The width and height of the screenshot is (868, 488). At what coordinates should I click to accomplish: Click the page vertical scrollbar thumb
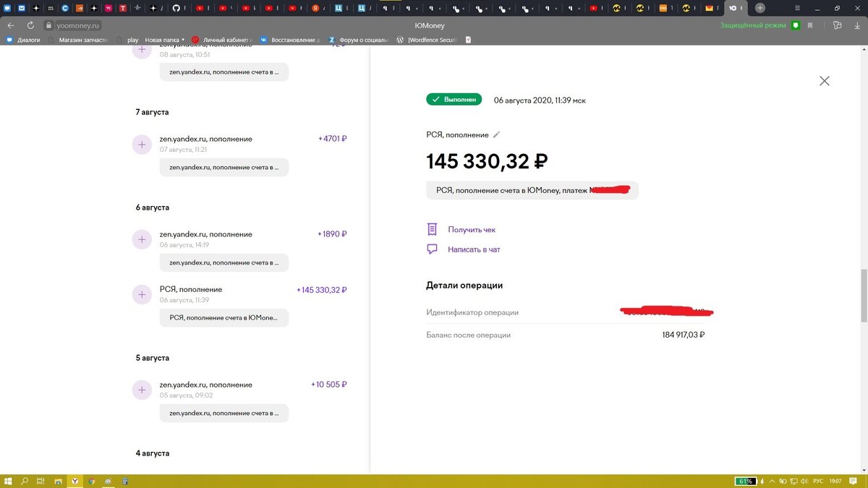(864, 295)
